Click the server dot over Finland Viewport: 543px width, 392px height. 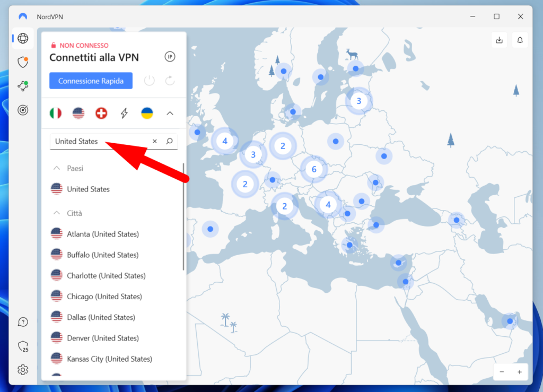tap(356, 68)
